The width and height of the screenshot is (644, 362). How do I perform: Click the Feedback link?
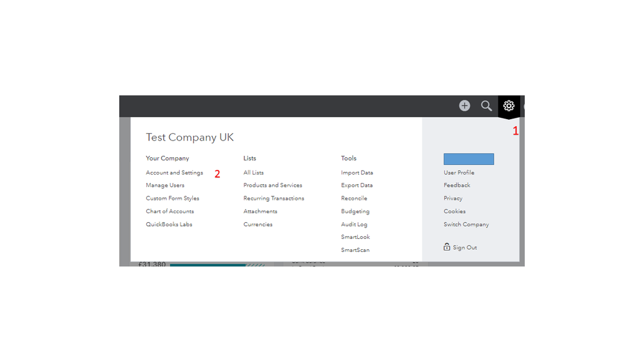pos(456,186)
